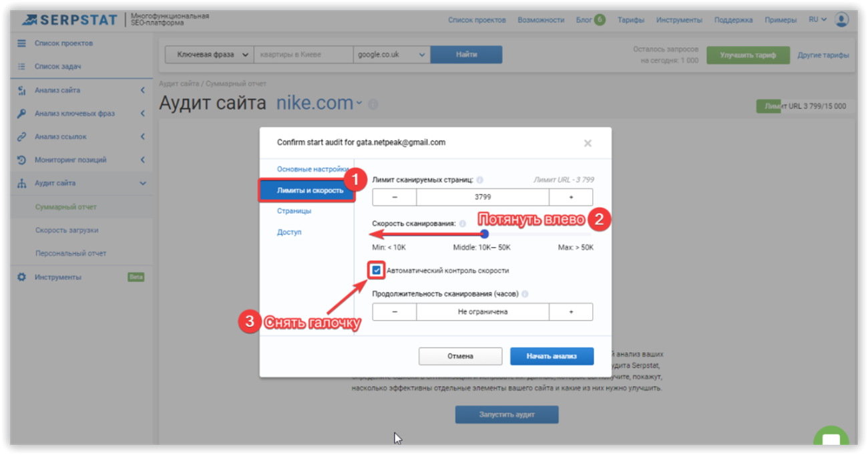Open Примеры in top navigation

tap(781, 20)
